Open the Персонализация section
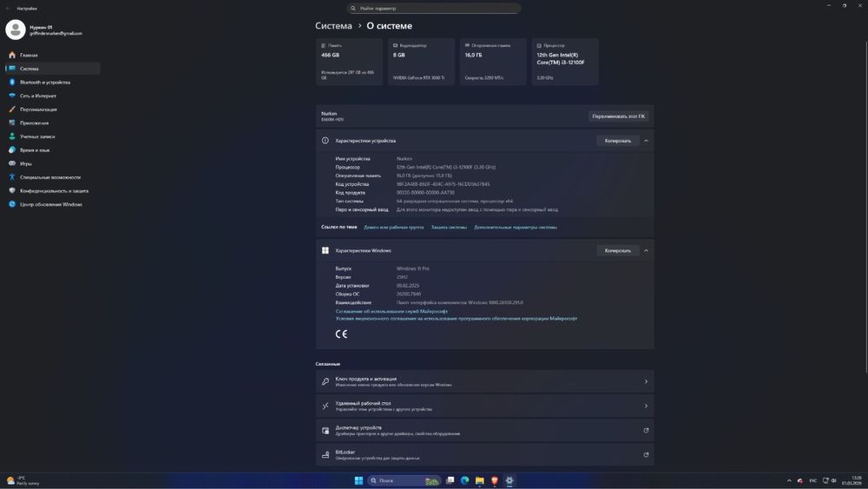This screenshot has height=489, width=868. (53, 109)
